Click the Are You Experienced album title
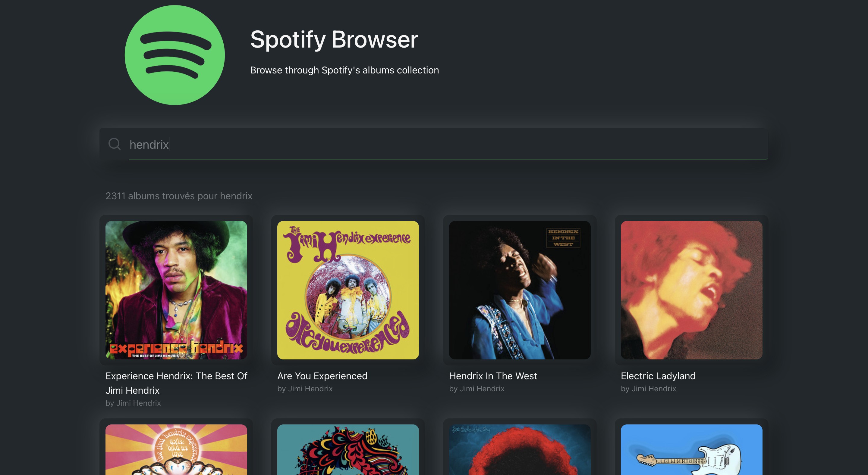This screenshot has height=475, width=868. [x=322, y=376]
